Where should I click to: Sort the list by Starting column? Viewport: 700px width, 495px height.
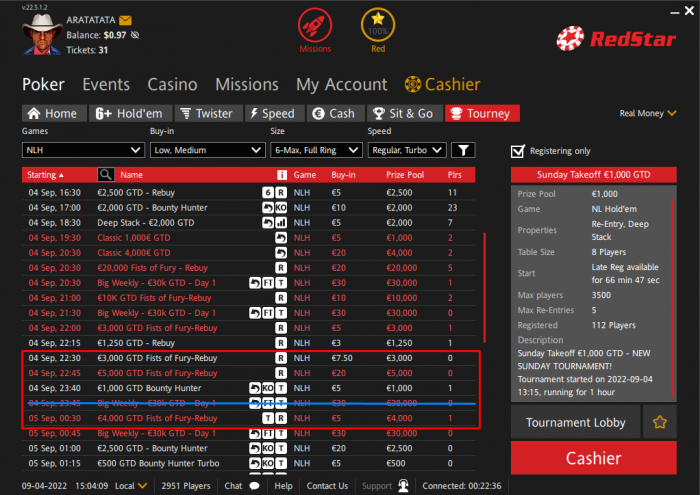[x=45, y=175]
